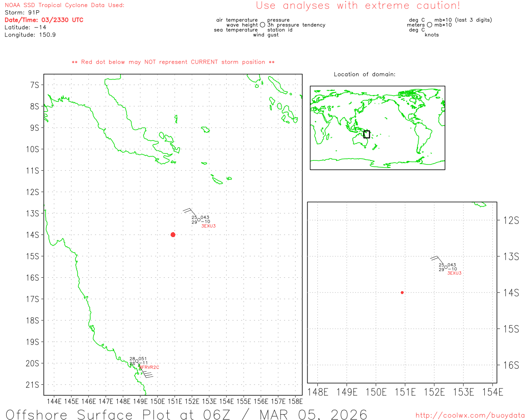
Task: Click the 'Date/Time: 03/2330 UTC' text
Action: [x=44, y=20]
